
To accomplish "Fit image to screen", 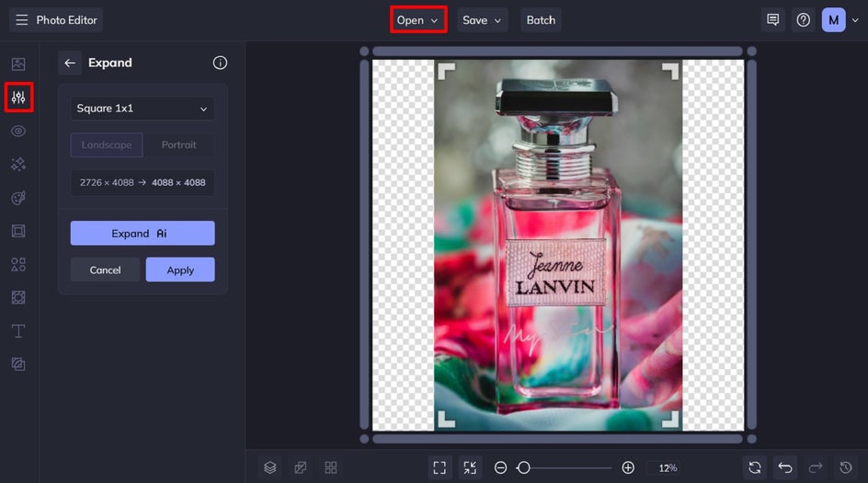I will pos(440,467).
